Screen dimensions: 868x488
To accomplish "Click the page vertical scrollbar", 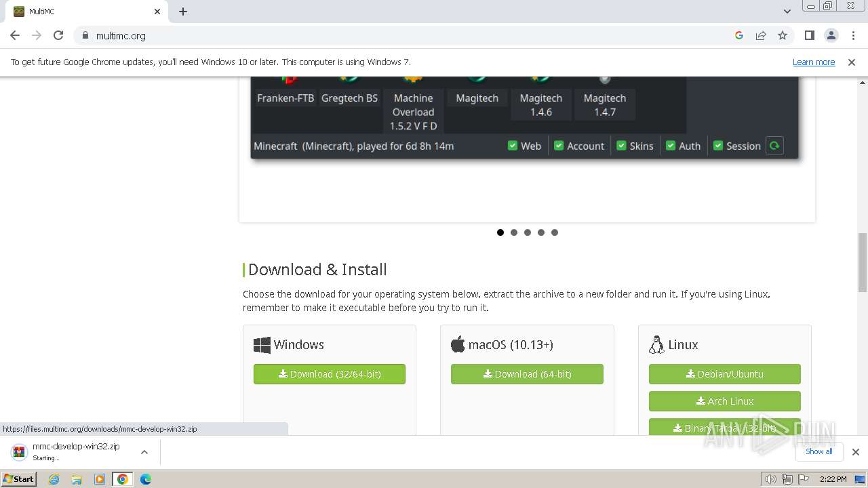I will click(863, 262).
